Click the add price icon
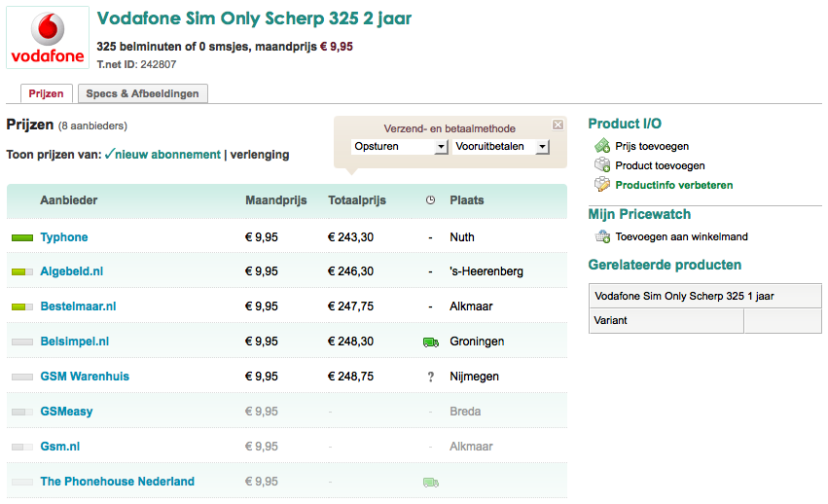The width and height of the screenshot is (828, 504). (x=602, y=146)
